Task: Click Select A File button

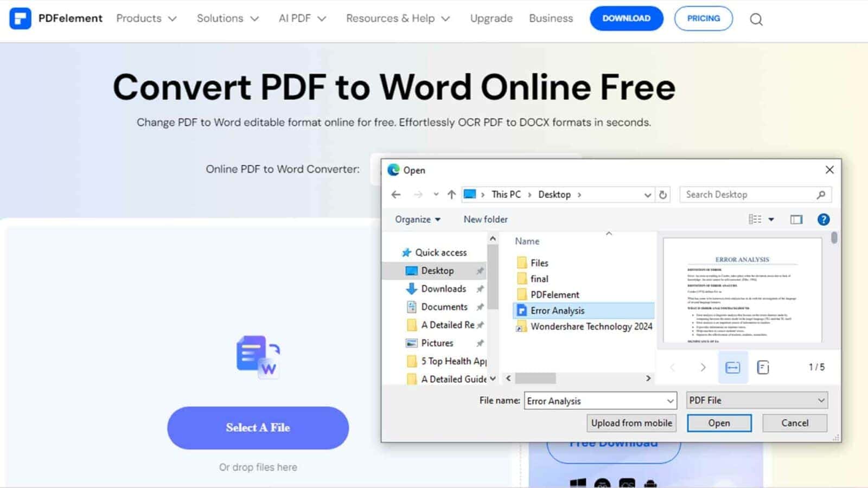Action: click(x=258, y=428)
